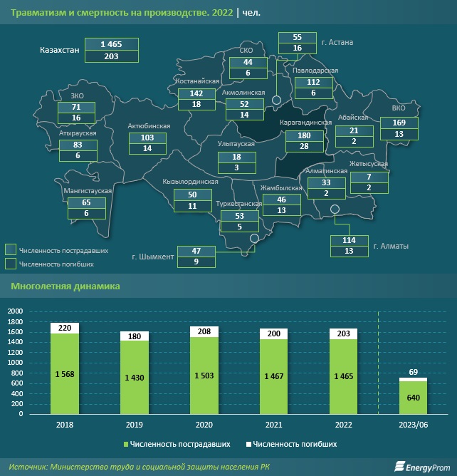This screenshot has height=476, width=457.
Task: Click the source text citing Министерство труда
Action: pyautogui.click(x=139, y=467)
